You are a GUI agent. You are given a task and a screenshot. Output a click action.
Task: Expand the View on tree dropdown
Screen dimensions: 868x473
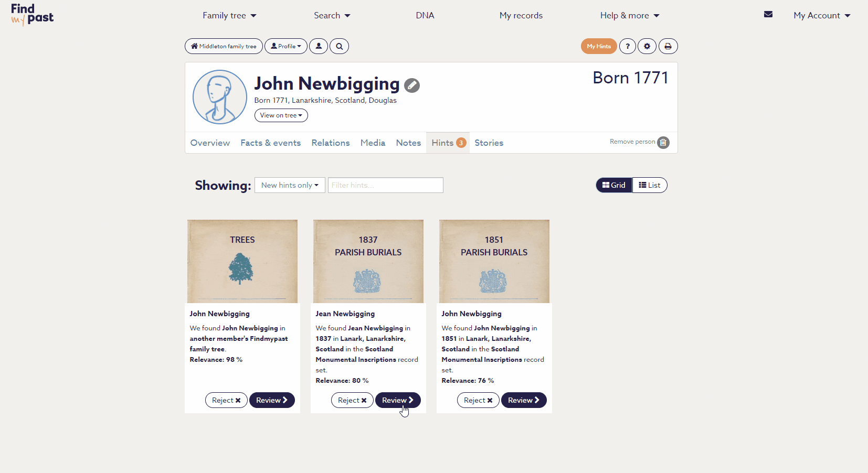click(x=281, y=115)
